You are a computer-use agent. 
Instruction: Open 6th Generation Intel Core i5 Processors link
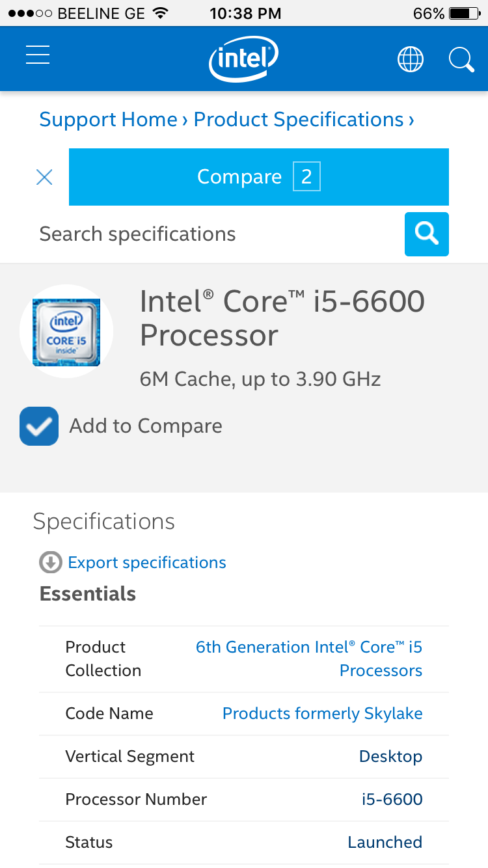pyautogui.click(x=309, y=658)
